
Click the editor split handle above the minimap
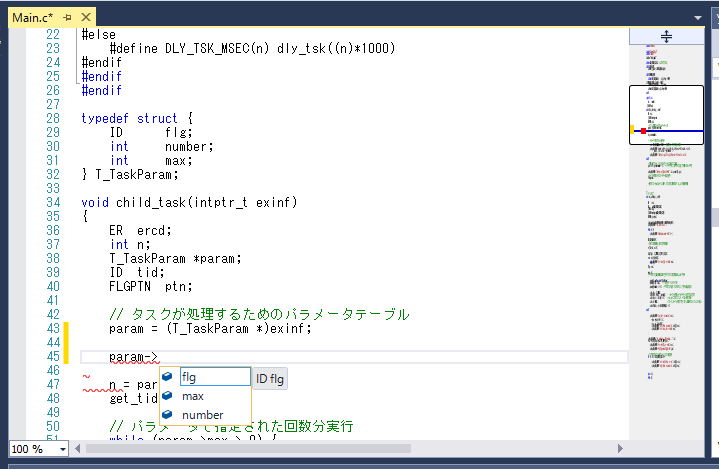point(667,35)
